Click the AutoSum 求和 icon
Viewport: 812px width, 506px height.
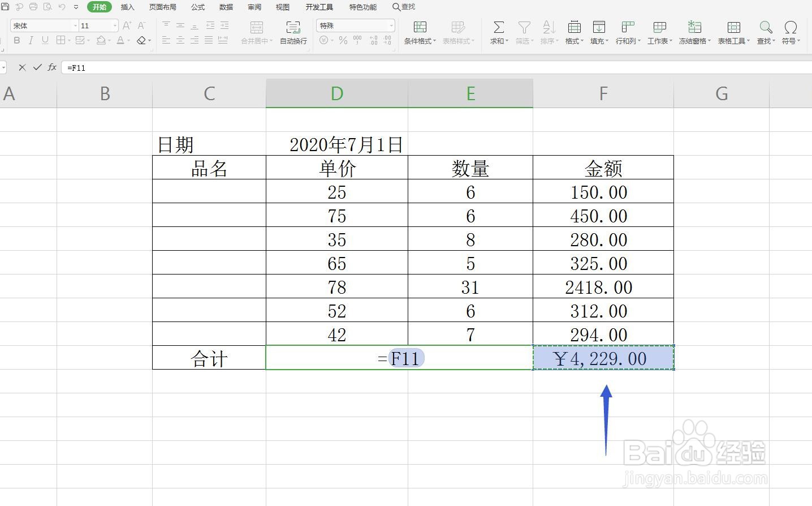[498, 32]
